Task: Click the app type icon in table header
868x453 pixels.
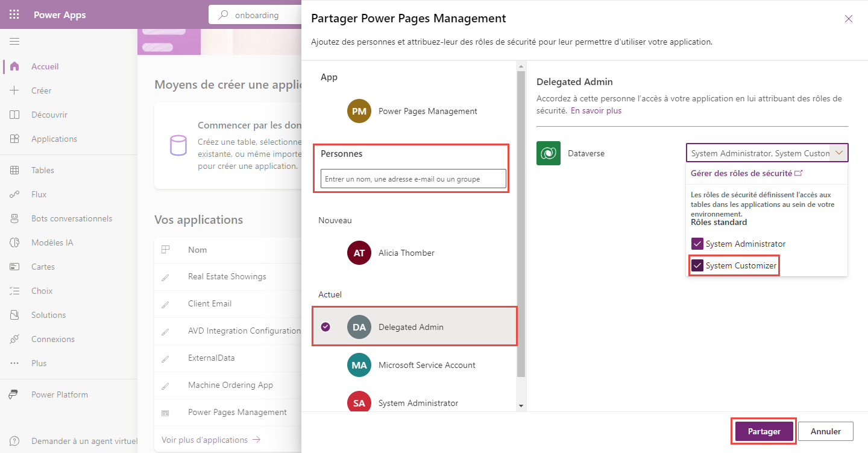Action: point(166,250)
